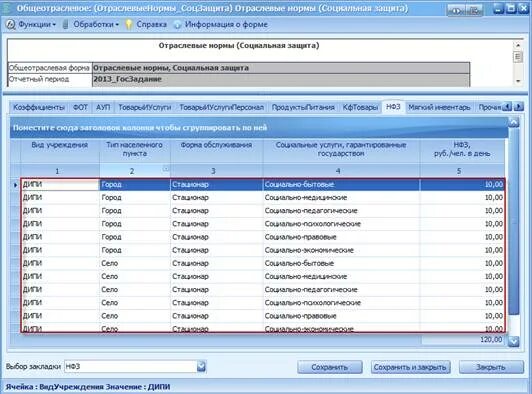Open filter dropdown in column 2
This screenshot has width=532, height=394.
[x=165, y=168]
